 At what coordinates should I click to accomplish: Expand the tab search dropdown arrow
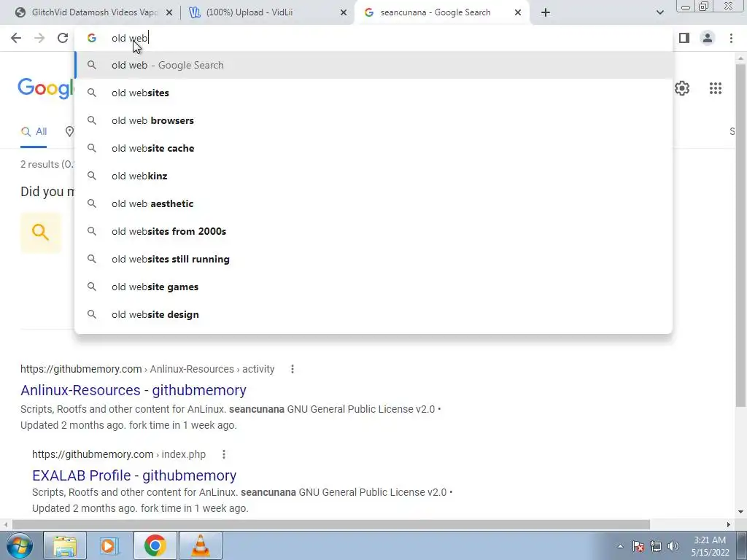659,12
